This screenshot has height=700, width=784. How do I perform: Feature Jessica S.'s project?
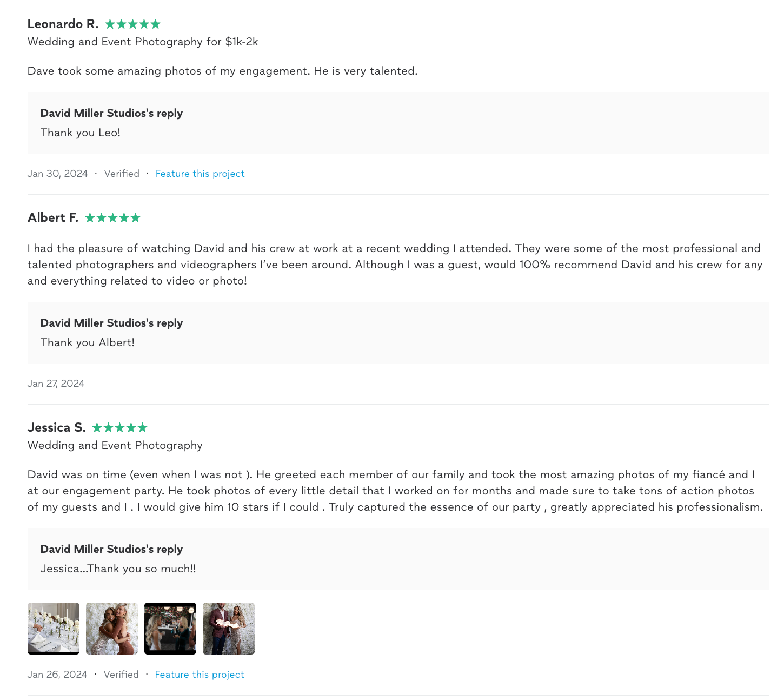tap(200, 675)
